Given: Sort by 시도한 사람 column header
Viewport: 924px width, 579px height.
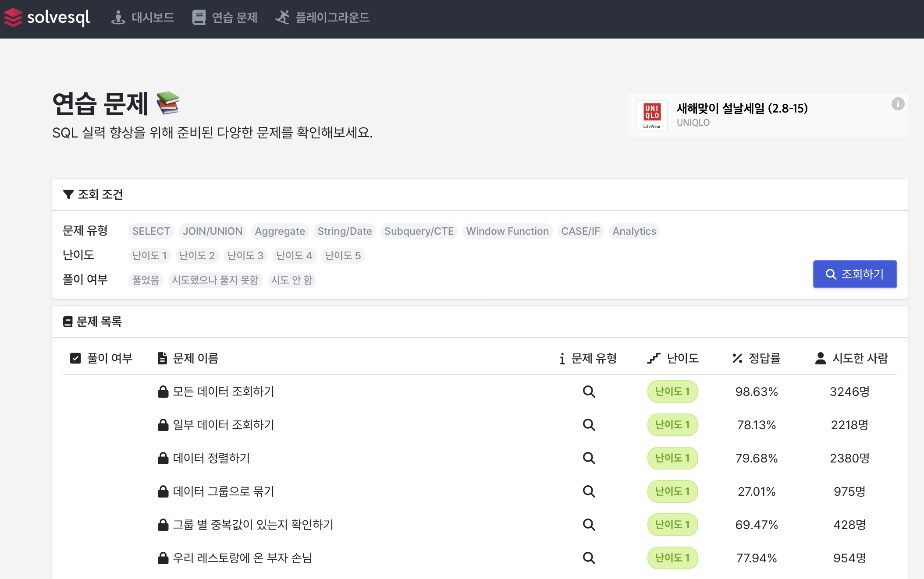Looking at the screenshot, I should [x=851, y=358].
